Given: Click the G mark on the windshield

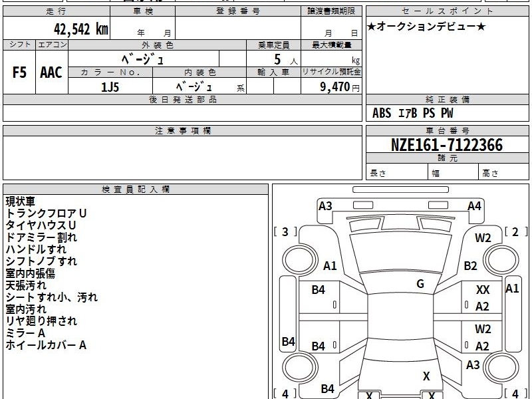Looking at the screenshot, I should pos(420,284).
